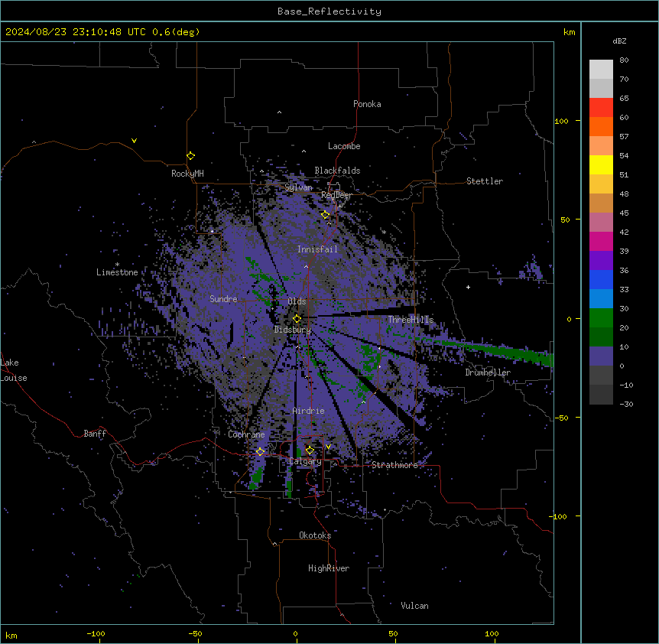659x644 pixels.
Task: Click the white asterisk east of Innisfail
Action: pos(384,232)
